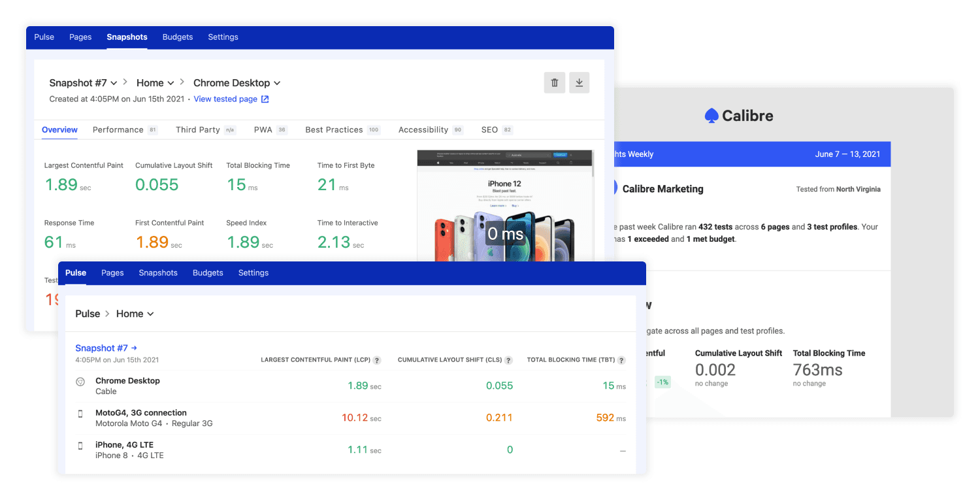Click the device icon on iPhone 4G LTE row
The height and width of the screenshot is (500, 980).
pyautogui.click(x=80, y=446)
